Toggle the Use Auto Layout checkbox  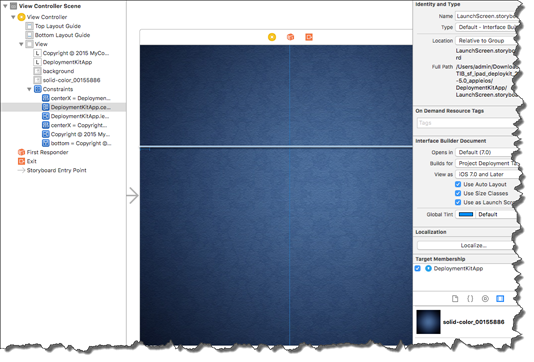(458, 185)
